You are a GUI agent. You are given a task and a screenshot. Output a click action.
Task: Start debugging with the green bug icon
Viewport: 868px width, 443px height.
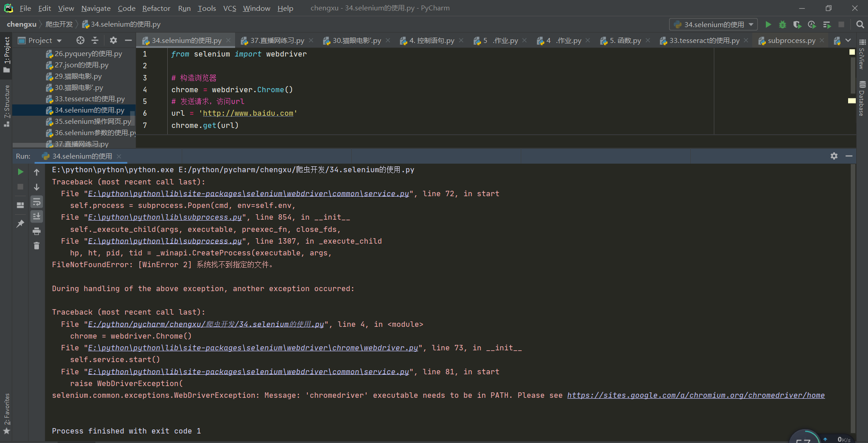pos(783,24)
